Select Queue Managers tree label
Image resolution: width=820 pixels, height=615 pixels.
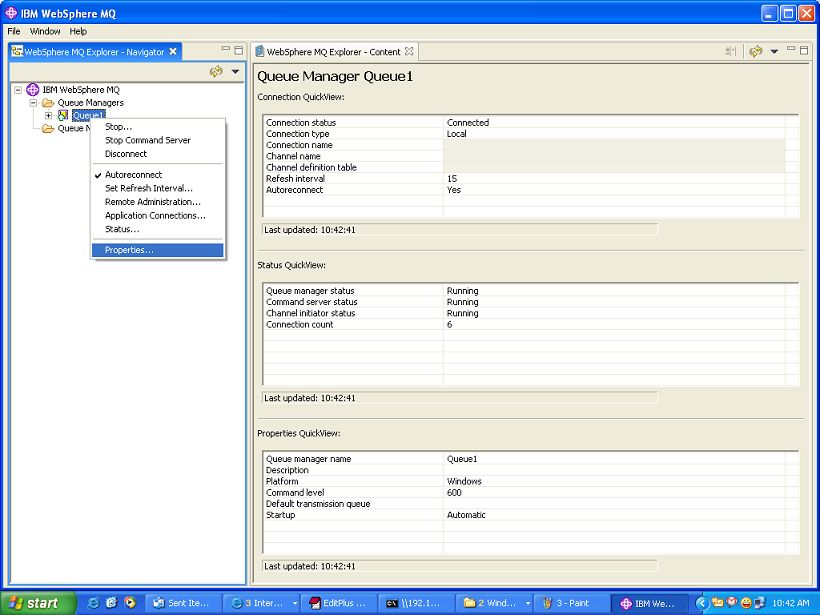(90, 102)
